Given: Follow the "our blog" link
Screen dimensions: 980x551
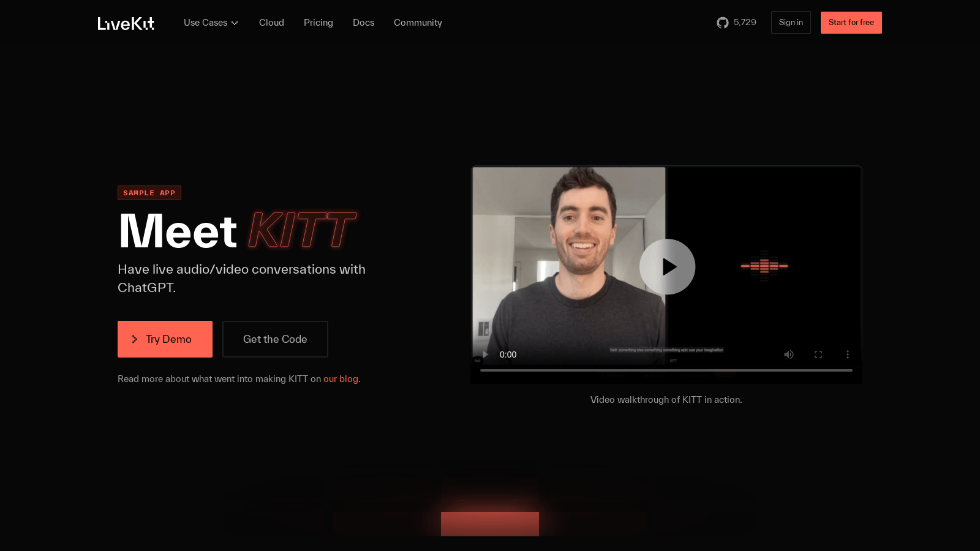Looking at the screenshot, I should (x=341, y=379).
